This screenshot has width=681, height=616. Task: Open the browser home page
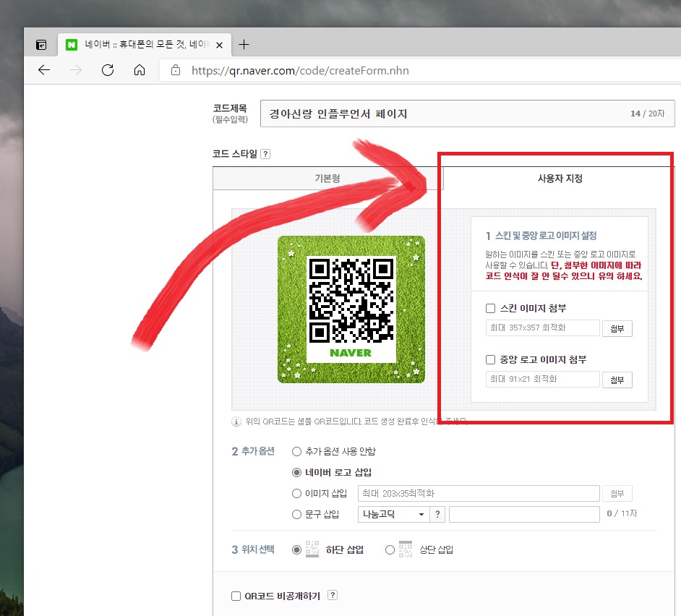[x=140, y=70]
